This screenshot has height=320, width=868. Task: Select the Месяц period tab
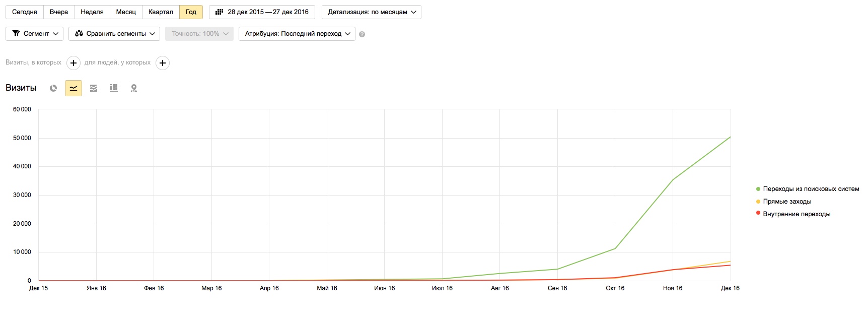pos(126,12)
